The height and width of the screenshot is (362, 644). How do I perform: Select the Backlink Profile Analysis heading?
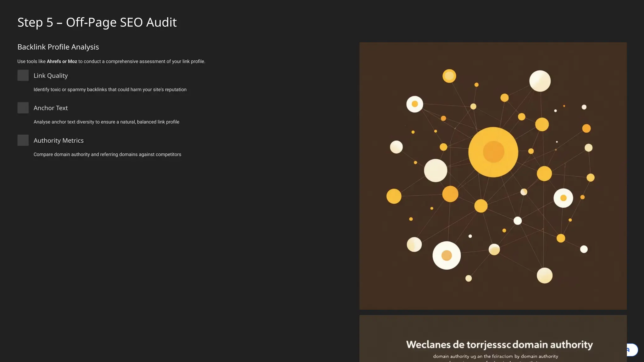[x=58, y=47]
